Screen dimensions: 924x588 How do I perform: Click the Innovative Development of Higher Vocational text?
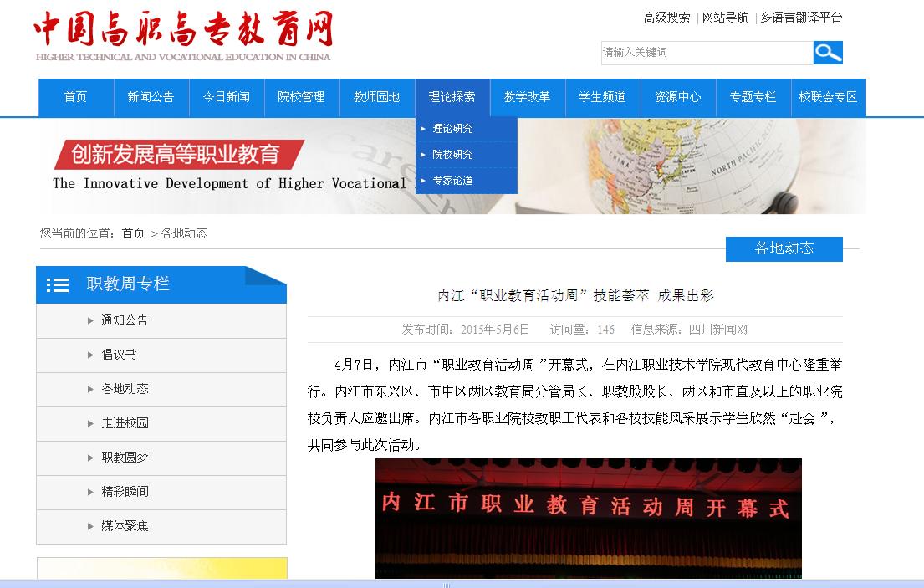230,183
